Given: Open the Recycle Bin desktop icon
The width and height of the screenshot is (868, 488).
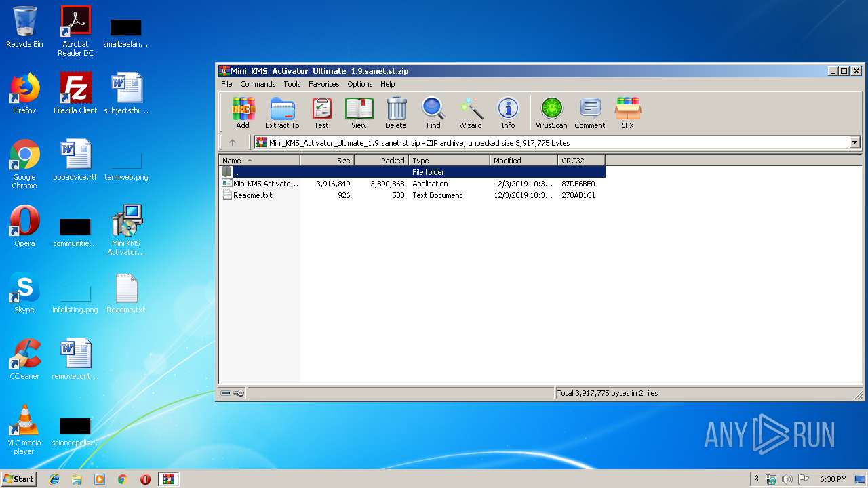Looking at the screenshot, I should 24,27.
